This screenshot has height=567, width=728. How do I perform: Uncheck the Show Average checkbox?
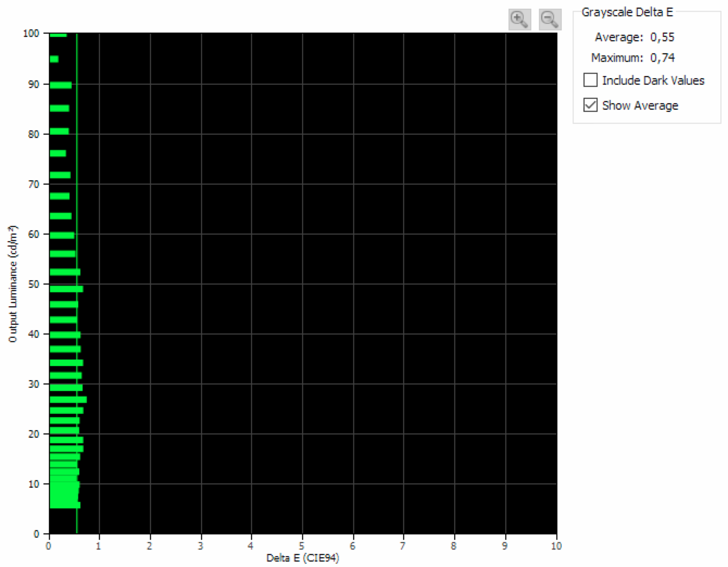tap(590, 105)
